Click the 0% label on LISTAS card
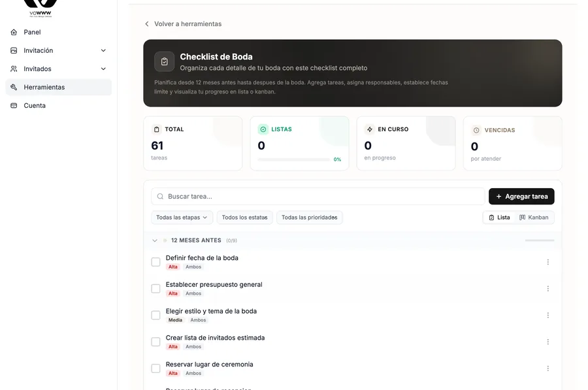The width and height of the screenshot is (588, 390). point(337,160)
